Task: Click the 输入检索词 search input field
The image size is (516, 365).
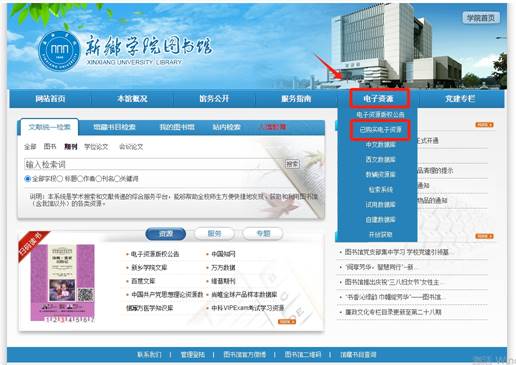Action: pos(154,164)
